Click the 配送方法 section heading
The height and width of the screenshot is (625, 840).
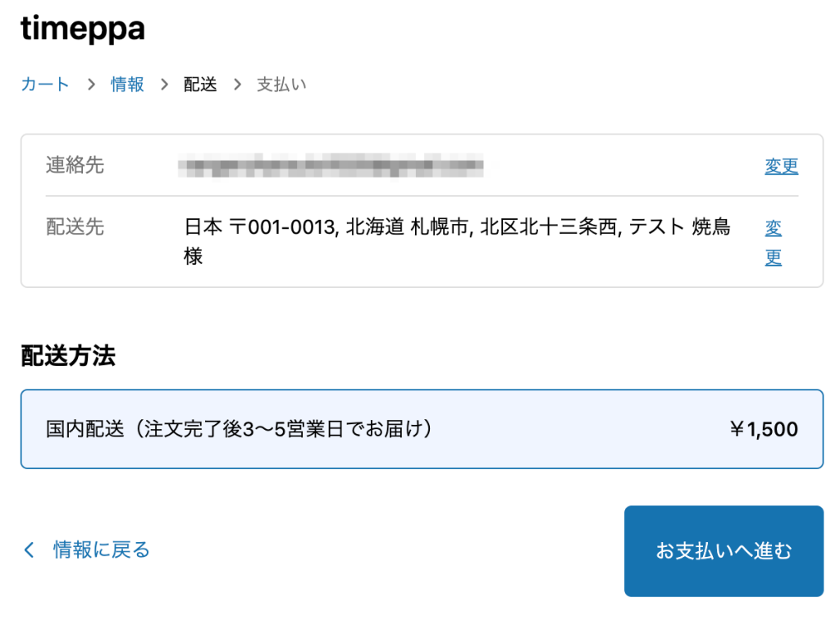click(x=67, y=356)
